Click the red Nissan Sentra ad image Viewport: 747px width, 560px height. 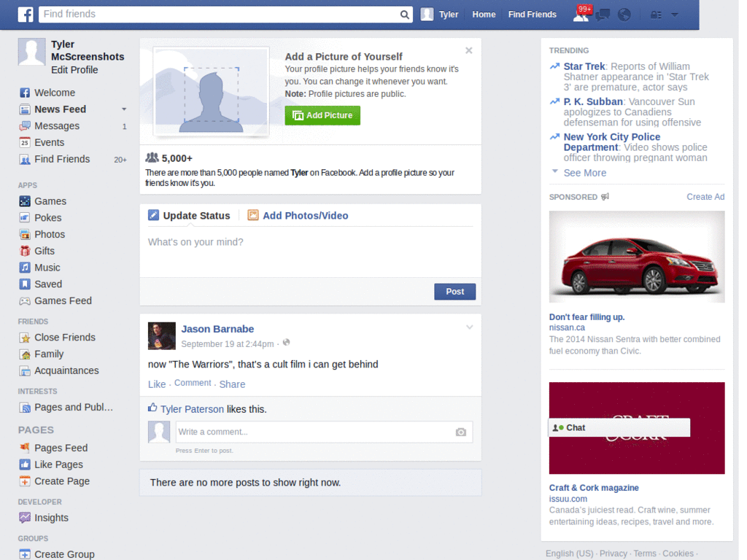[x=637, y=257]
